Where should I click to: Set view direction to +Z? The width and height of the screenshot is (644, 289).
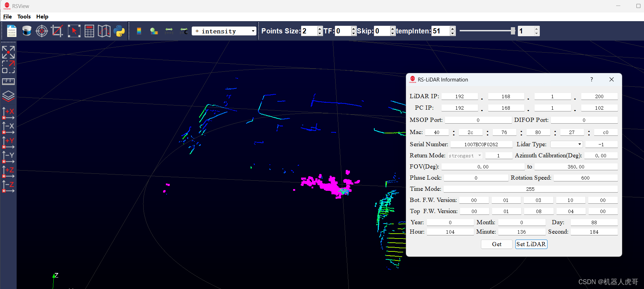coord(8,172)
